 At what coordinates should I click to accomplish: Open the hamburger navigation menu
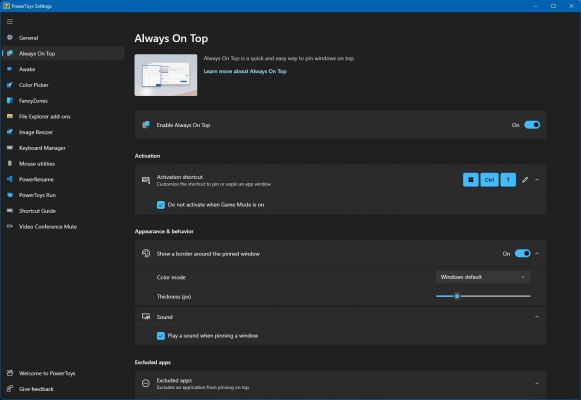pos(10,21)
